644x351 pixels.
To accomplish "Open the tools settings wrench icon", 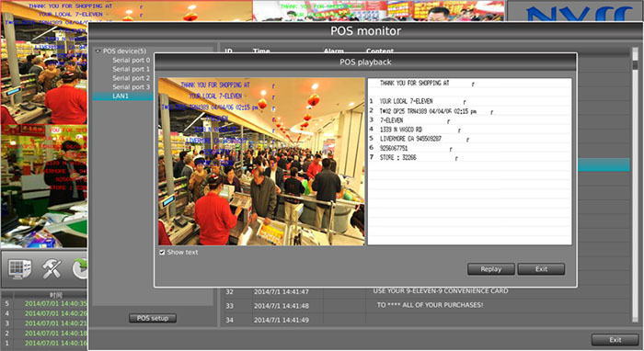I will tap(52, 269).
